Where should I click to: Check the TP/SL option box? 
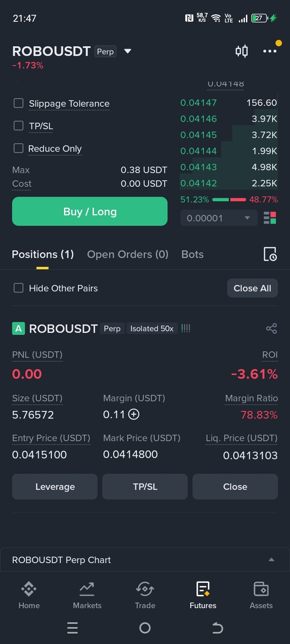pos(19,126)
